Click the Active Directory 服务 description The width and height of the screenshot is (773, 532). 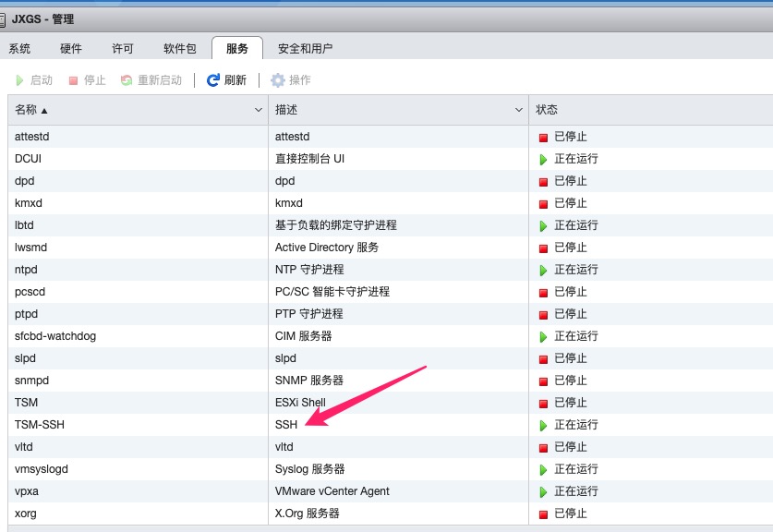(x=327, y=247)
